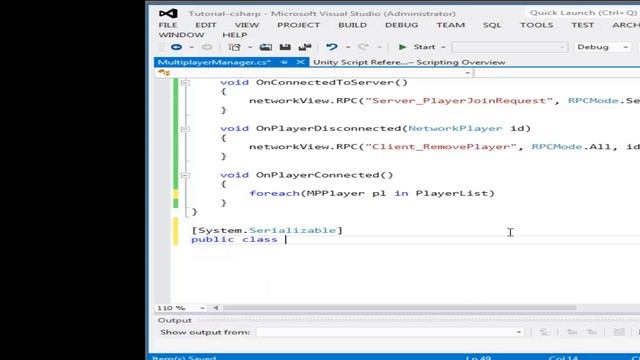Open the Redo history dropdown

coord(379,47)
